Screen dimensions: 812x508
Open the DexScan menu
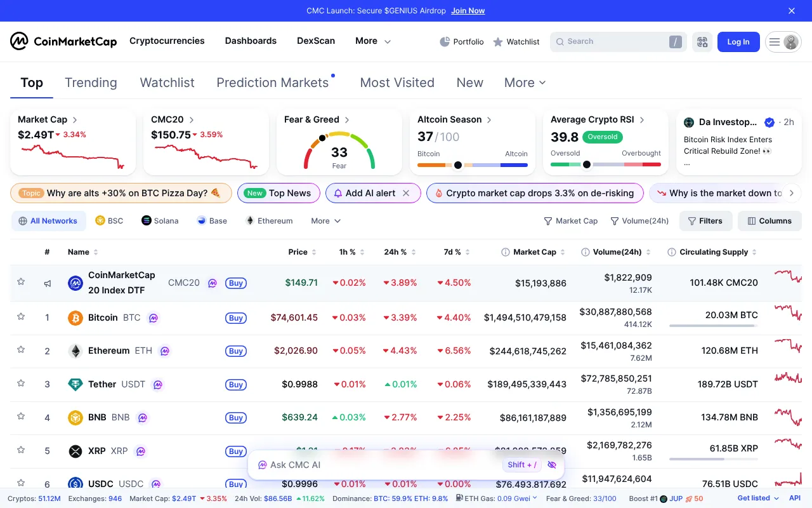(x=316, y=41)
